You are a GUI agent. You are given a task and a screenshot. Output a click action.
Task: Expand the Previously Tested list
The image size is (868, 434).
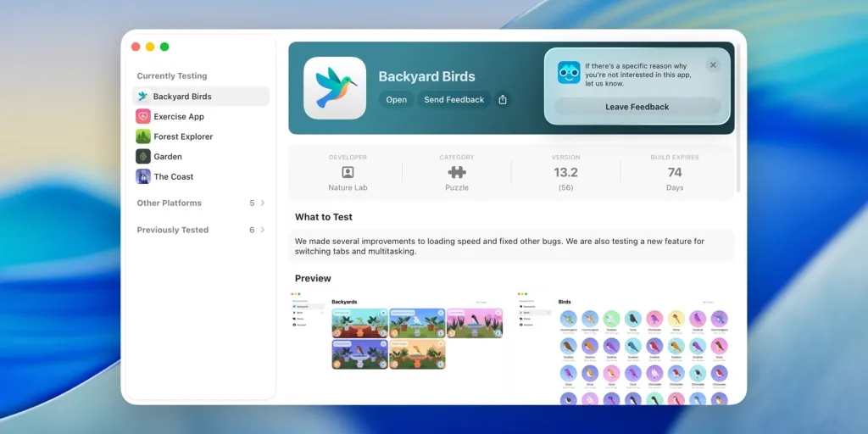click(x=262, y=230)
